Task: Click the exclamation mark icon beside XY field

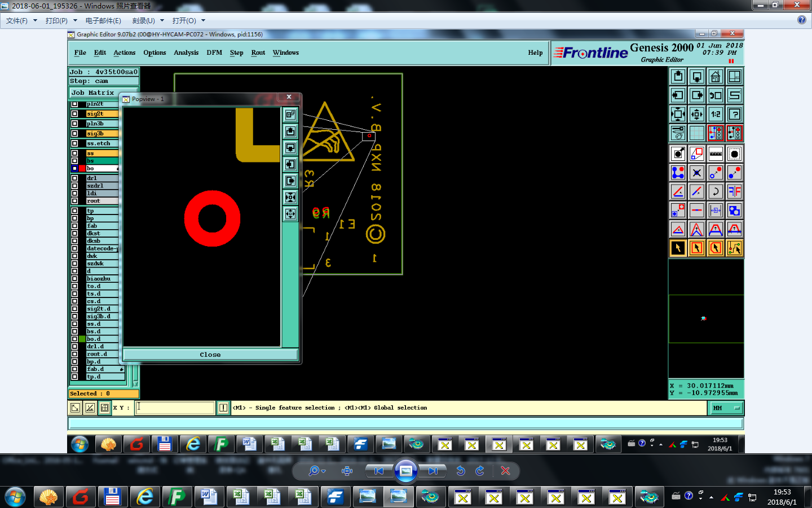Action: click(223, 408)
